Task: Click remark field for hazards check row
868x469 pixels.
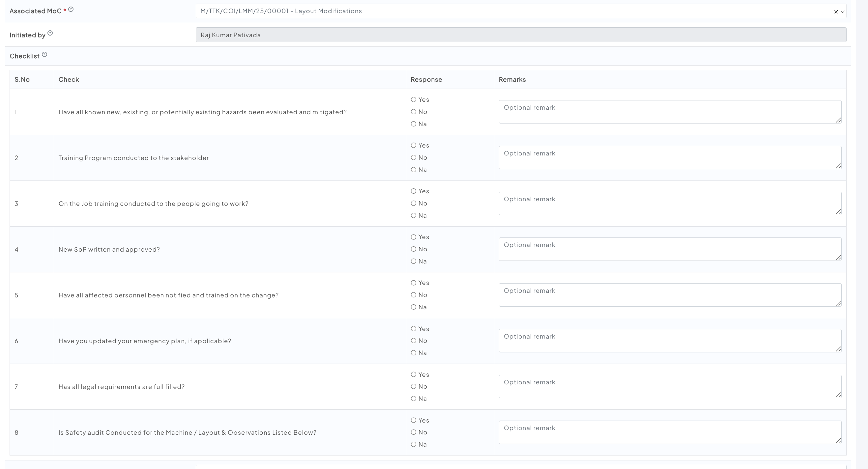Action: [670, 112]
